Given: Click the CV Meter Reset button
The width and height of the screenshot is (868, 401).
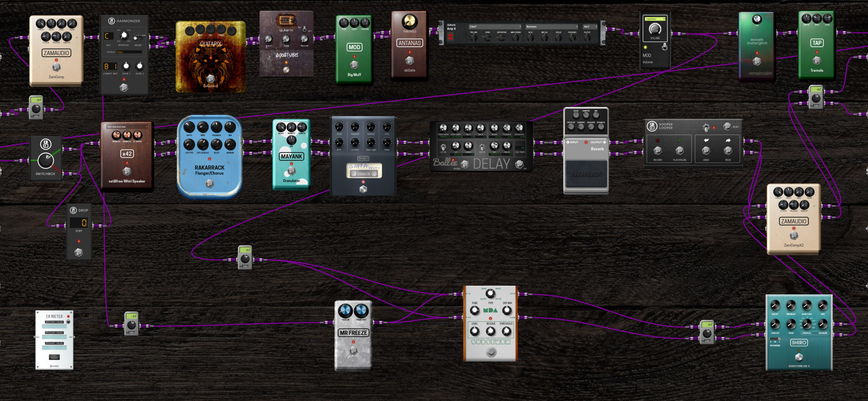Looking at the screenshot, I should click(55, 357).
